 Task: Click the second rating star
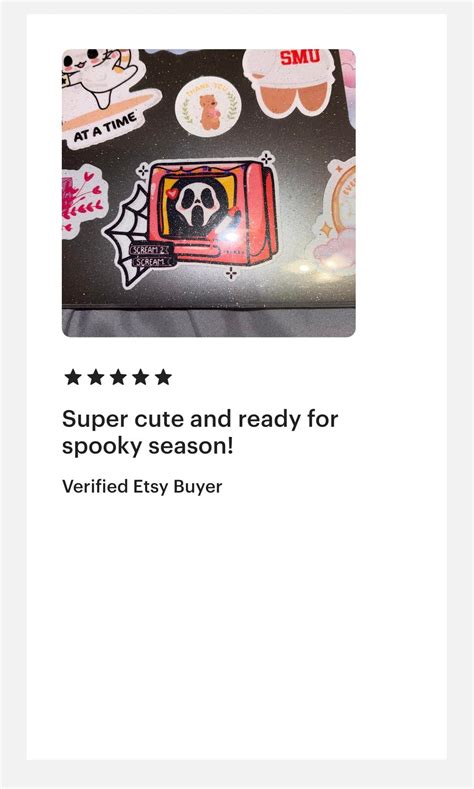[96, 377]
